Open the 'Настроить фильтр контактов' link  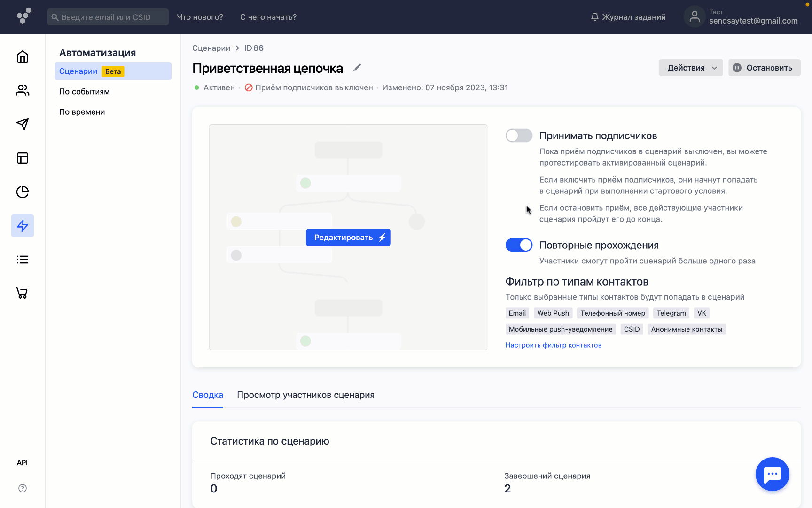coord(553,345)
